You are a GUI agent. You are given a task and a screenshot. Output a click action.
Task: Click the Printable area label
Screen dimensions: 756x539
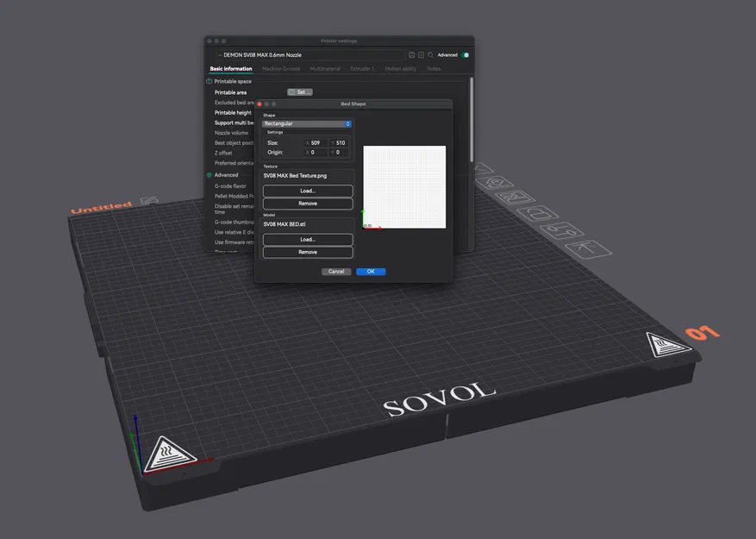tap(230, 92)
